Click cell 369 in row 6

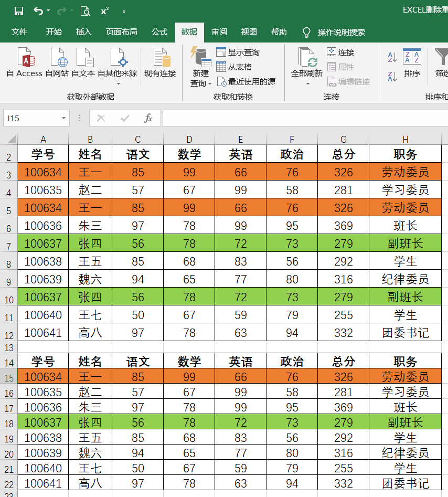(x=344, y=226)
